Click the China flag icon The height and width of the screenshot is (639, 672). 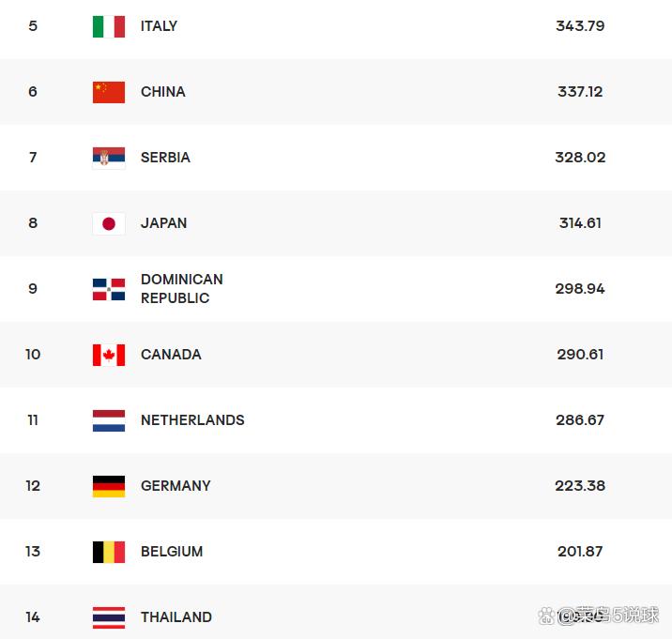point(109,92)
